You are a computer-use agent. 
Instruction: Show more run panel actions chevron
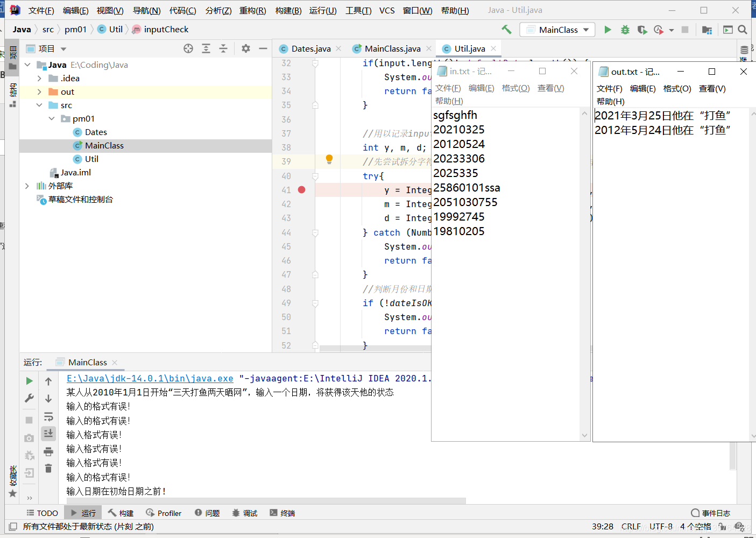coord(29,498)
